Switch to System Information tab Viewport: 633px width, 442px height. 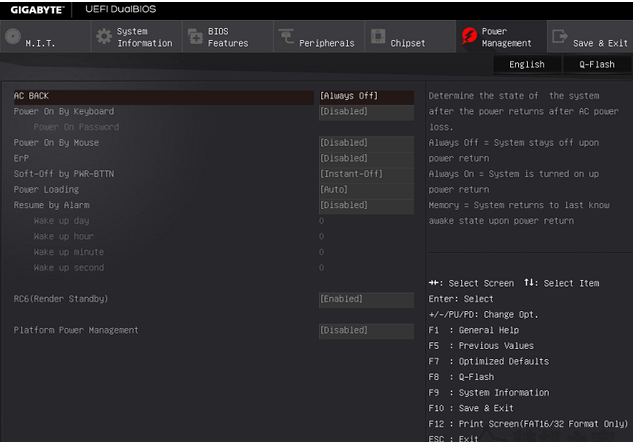point(137,37)
